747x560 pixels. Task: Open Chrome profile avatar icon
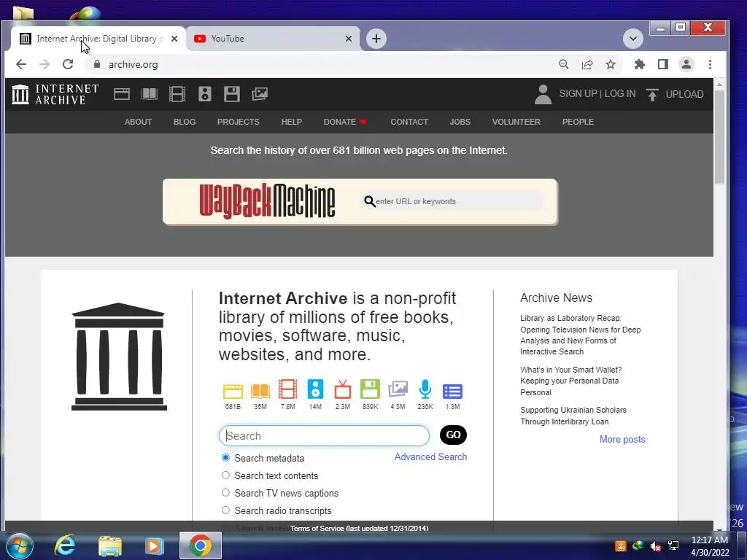pyautogui.click(x=686, y=64)
